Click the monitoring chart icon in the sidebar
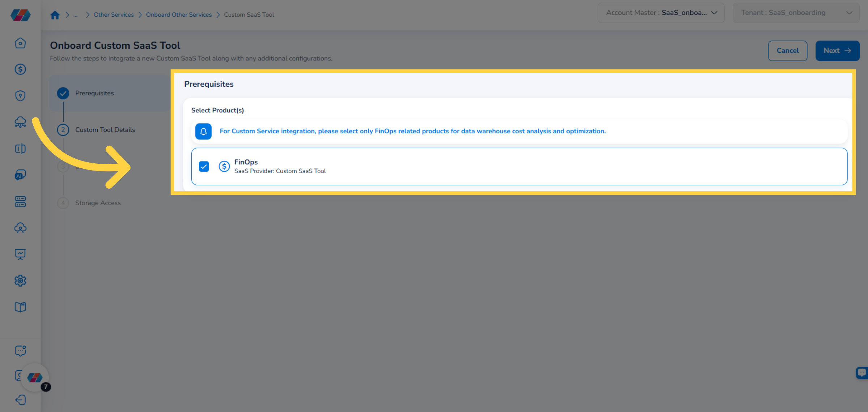The image size is (868, 412). coord(20,254)
